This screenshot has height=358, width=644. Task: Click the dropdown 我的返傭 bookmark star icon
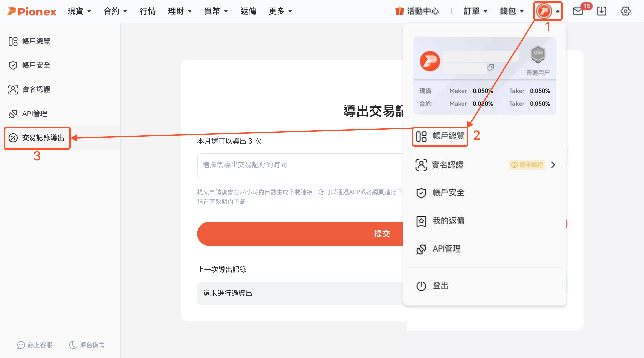(421, 221)
